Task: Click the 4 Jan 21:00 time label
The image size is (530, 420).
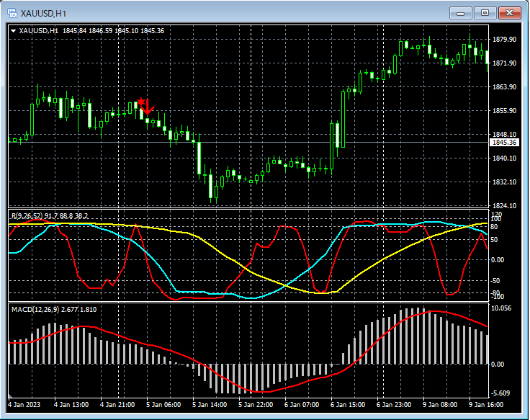Action: pyautogui.click(x=117, y=405)
